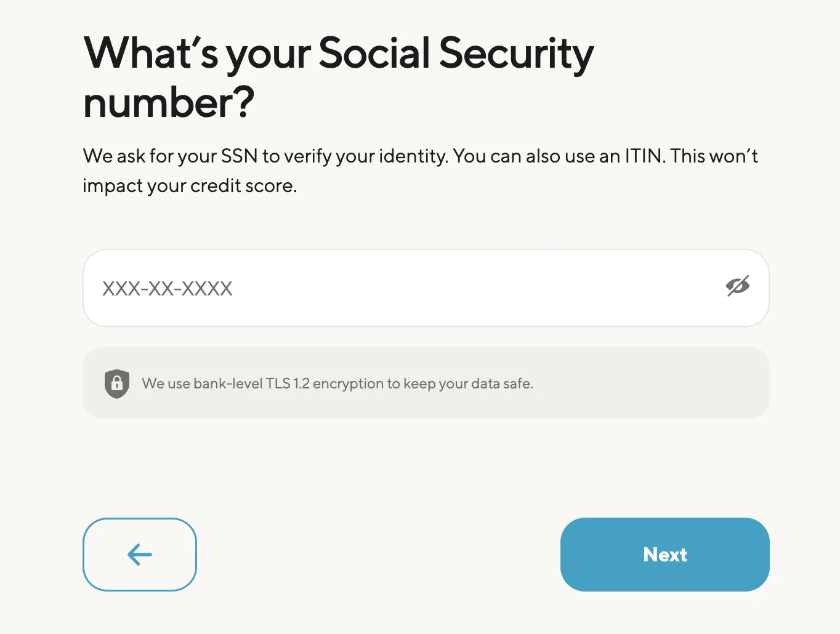The image size is (840, 634).
Task: Proceed by pressing Next
Action: [x=664, y=554]
